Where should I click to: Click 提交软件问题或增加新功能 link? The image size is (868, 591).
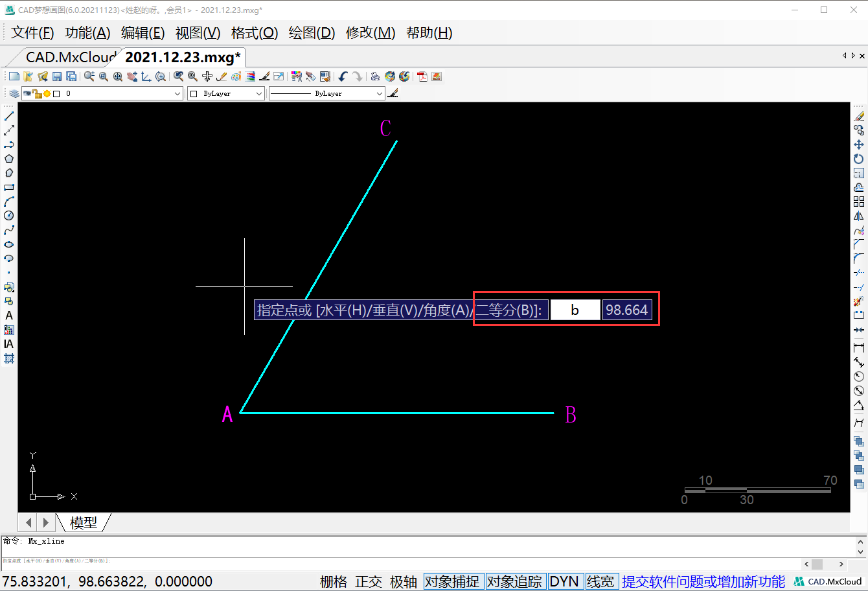[x=703, y=582]
